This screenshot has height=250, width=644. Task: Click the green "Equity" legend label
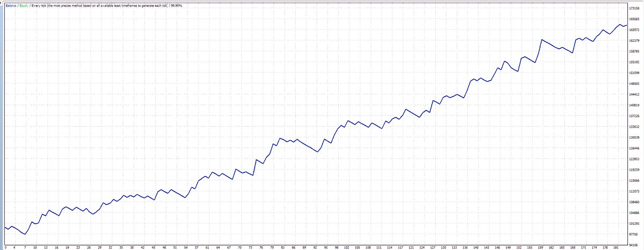coord(24,5)
